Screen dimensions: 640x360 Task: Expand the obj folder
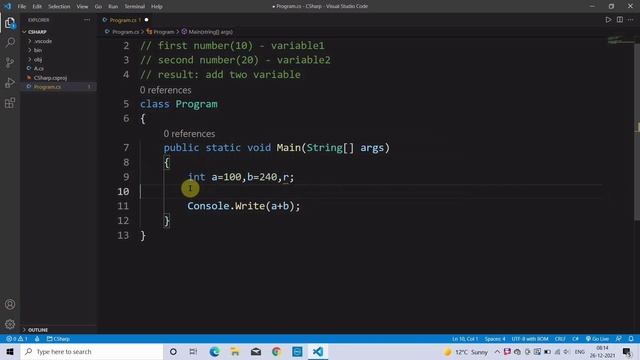click(37, 59)
